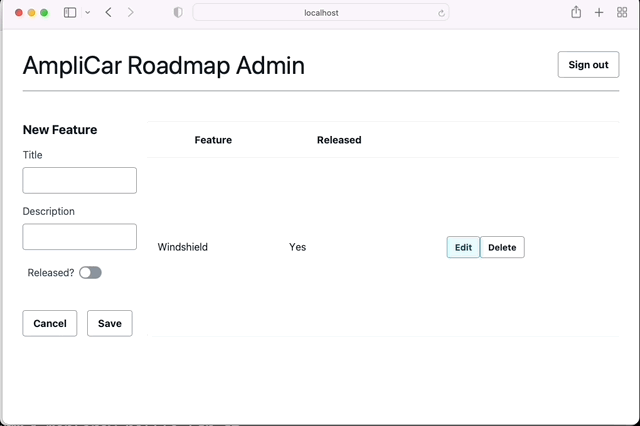This screenshot has height=426, width=640.
Task: Focus the Description input field
Action: pos(80,237)
